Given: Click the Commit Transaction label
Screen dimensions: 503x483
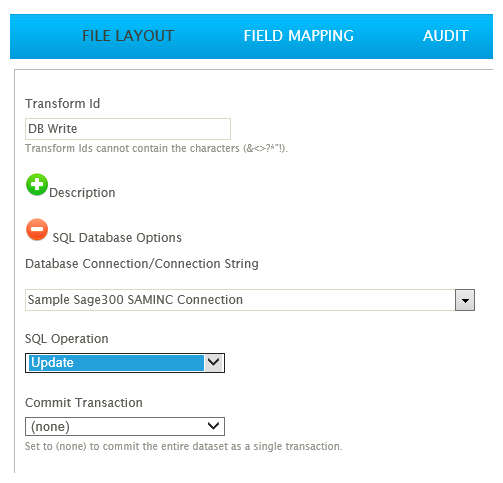Looking at the screenshot, I should tap(84, 403).
